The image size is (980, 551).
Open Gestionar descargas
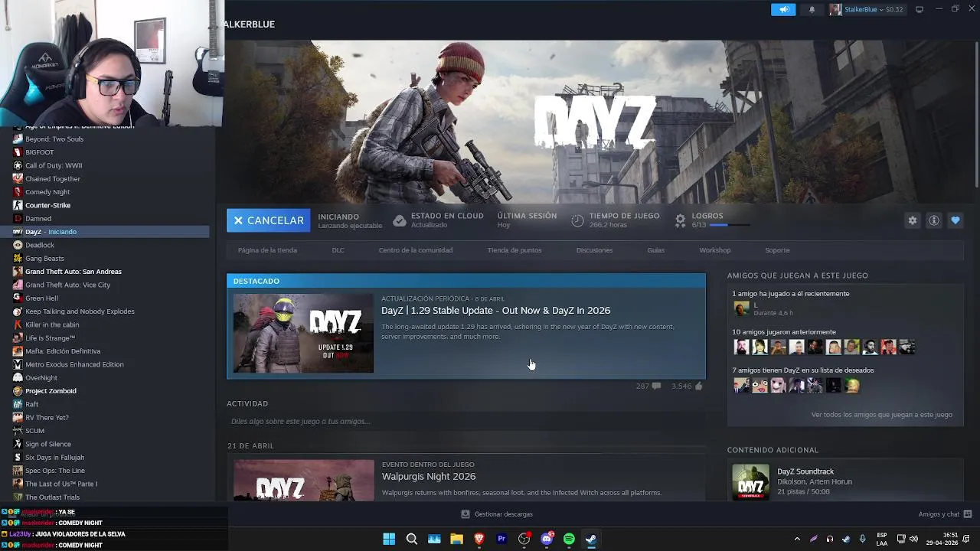point(496,514)
